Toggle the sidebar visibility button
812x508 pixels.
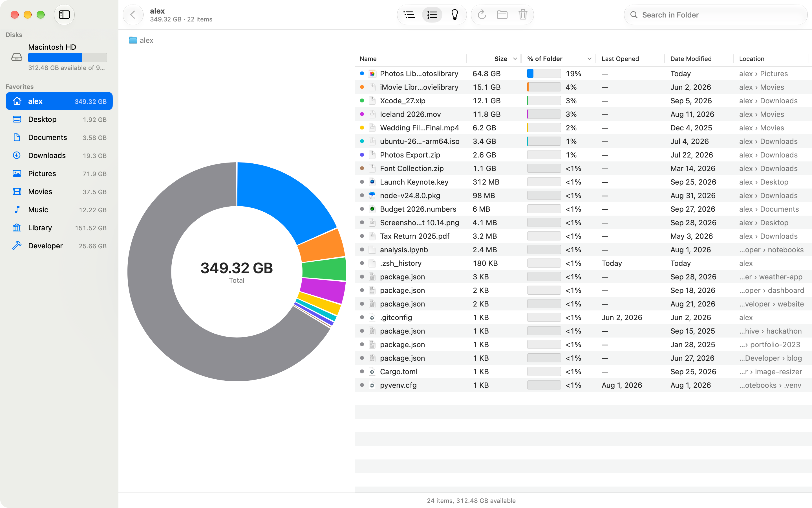[x=64, y=15]
